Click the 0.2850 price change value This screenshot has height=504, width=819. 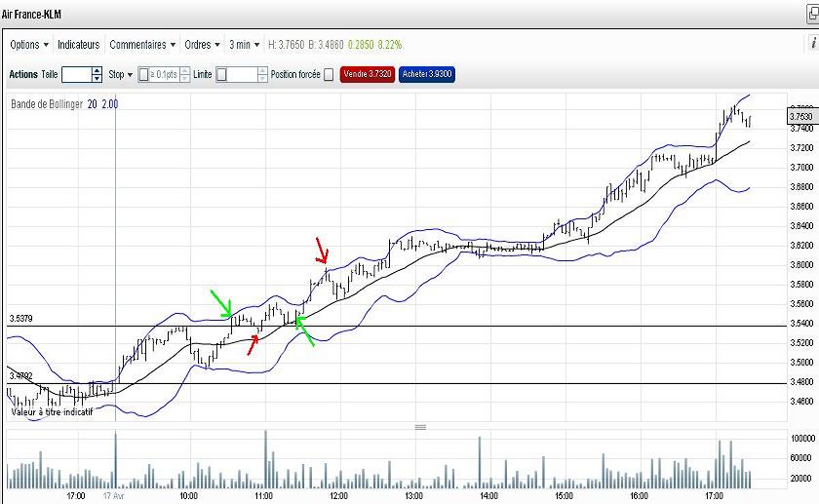coord(361,45)
